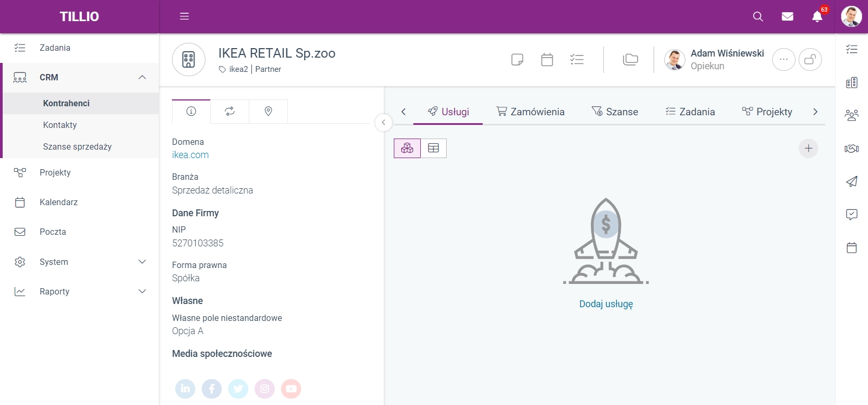Open paper plane icon in right rail

[852, 181]
